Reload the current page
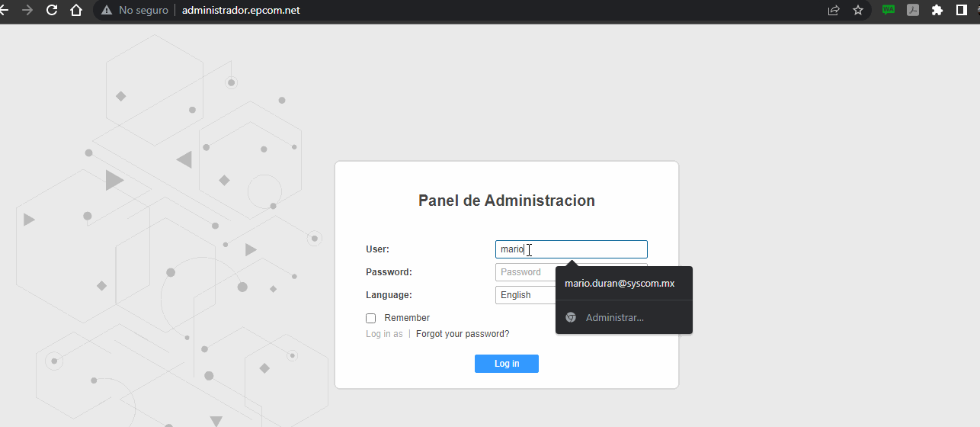Viewport: 980px width, 427px height. pyautogui.click(x=52, y=10)
